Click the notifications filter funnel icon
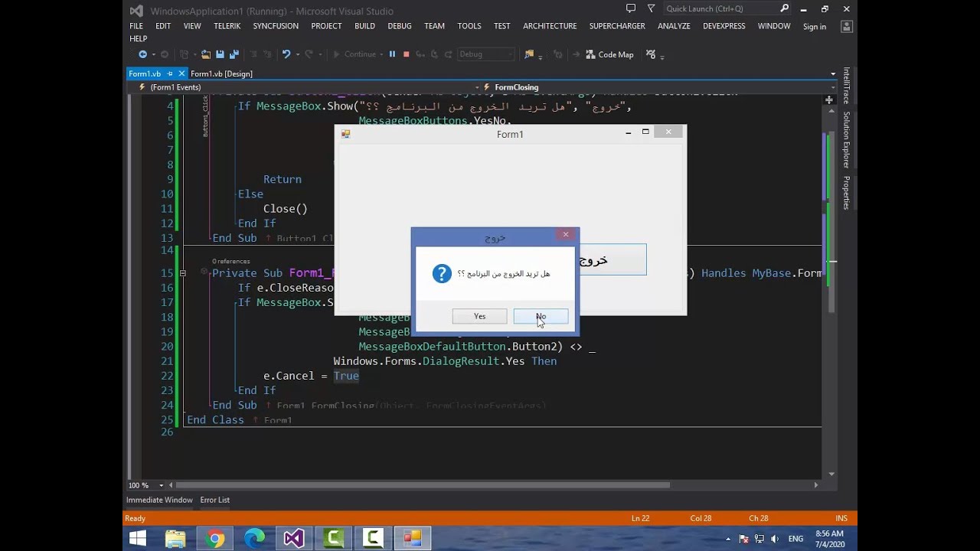The width and height of the screenshot is (980, 551). click(x=651, y=8)
